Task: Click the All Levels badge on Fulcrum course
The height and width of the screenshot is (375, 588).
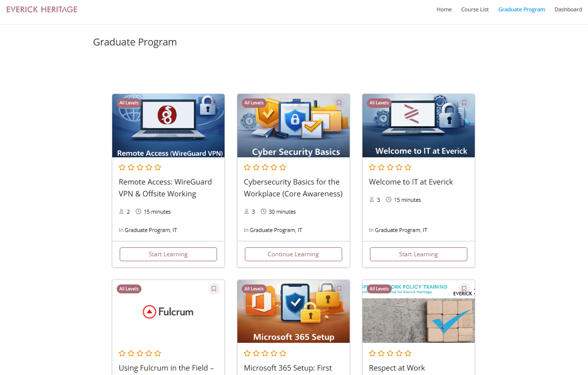Action: [x=129, y=289]
